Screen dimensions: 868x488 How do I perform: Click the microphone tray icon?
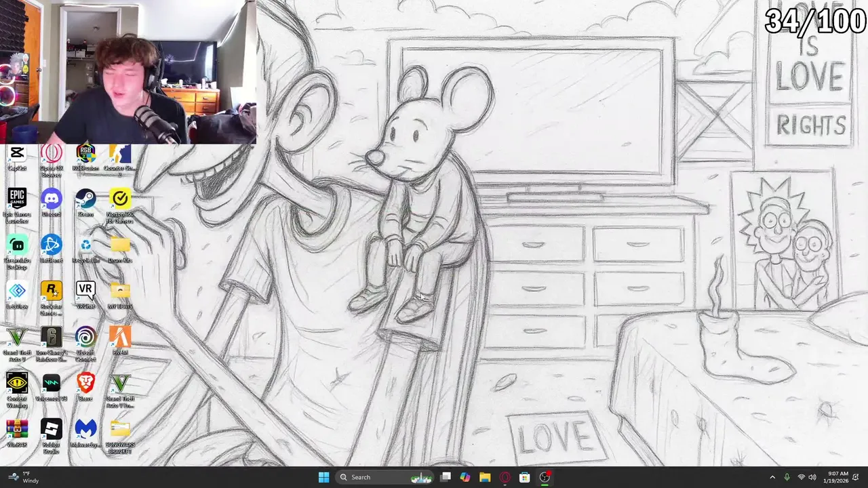click(x=787, y=477)
